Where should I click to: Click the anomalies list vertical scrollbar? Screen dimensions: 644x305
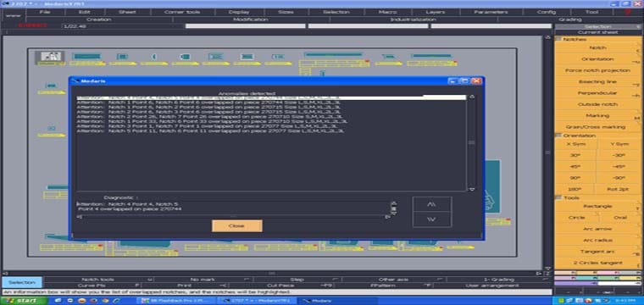(471, 142)
